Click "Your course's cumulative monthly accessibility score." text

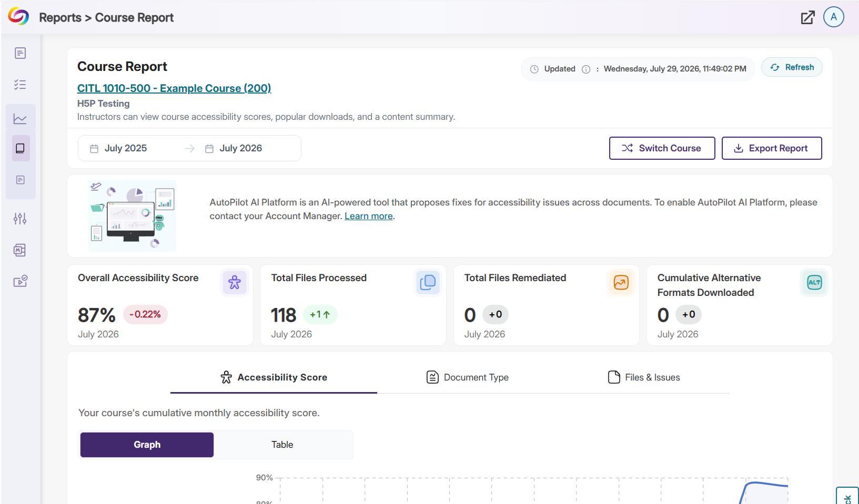click(x=199, y=413)
